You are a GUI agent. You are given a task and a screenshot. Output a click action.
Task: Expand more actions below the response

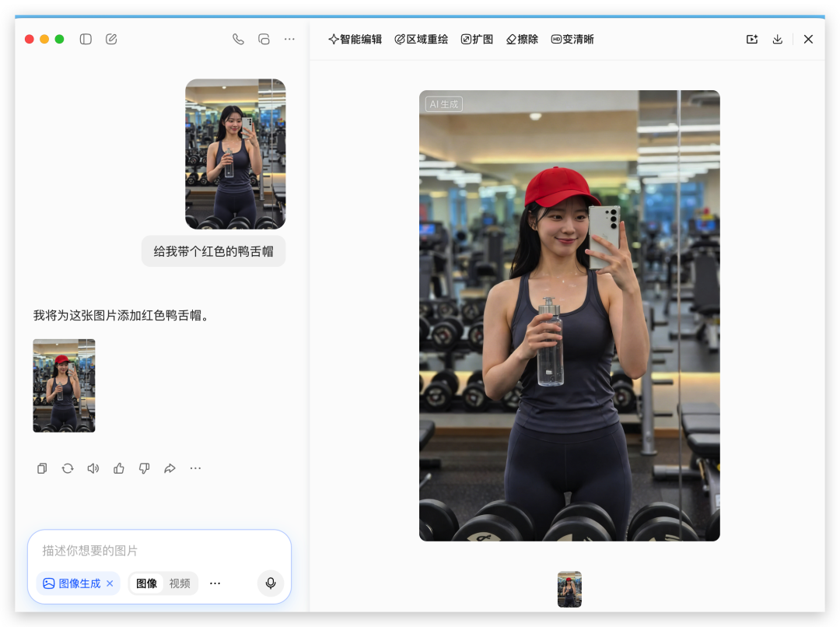click(195, 468)
